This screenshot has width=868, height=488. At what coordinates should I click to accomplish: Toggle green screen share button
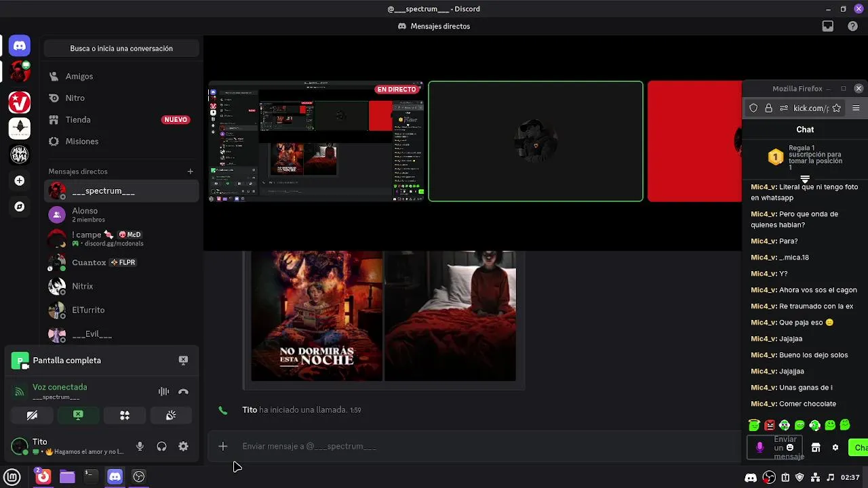pos(78,415)
